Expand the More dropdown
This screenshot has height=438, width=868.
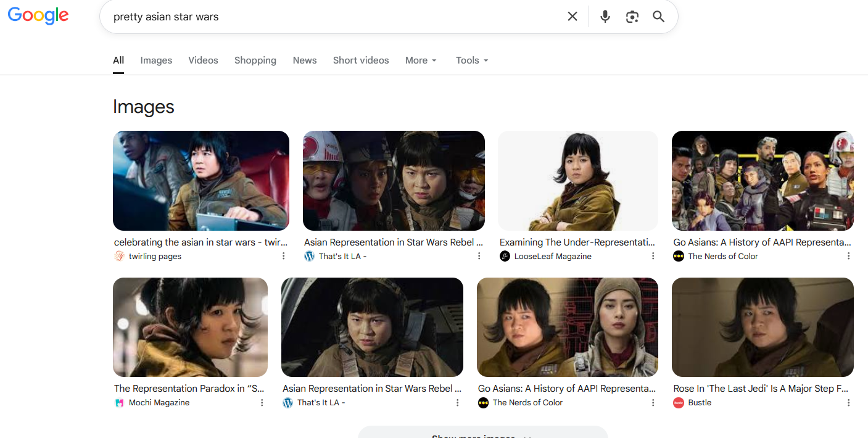421,60
